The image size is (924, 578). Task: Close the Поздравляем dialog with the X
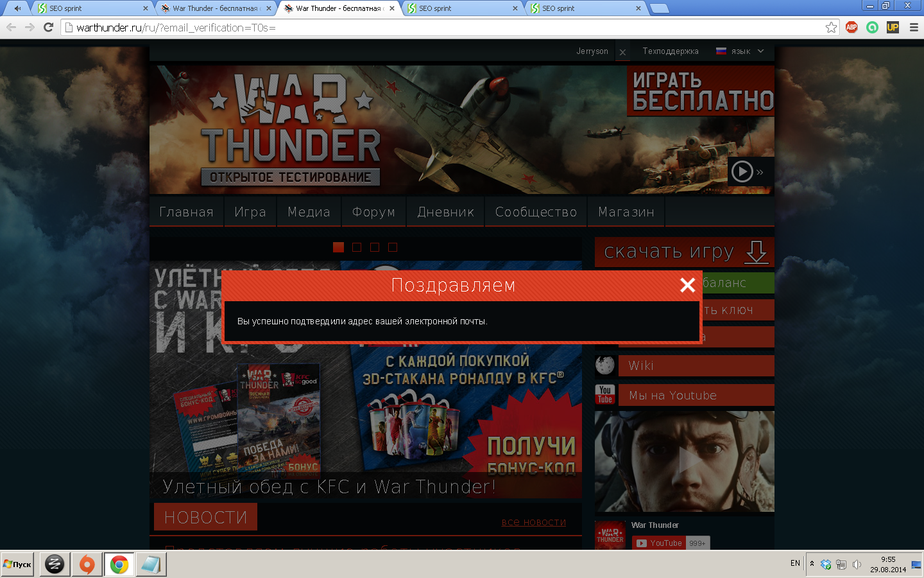click(687, 285)
